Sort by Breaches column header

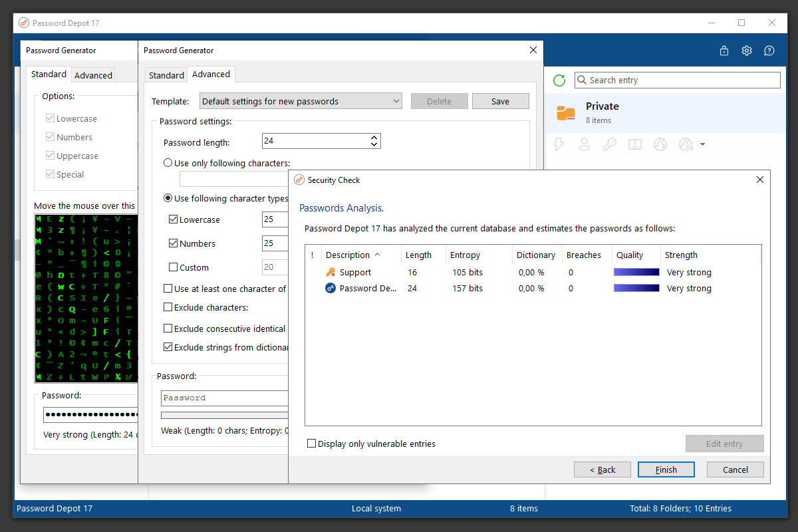[587, 255]
